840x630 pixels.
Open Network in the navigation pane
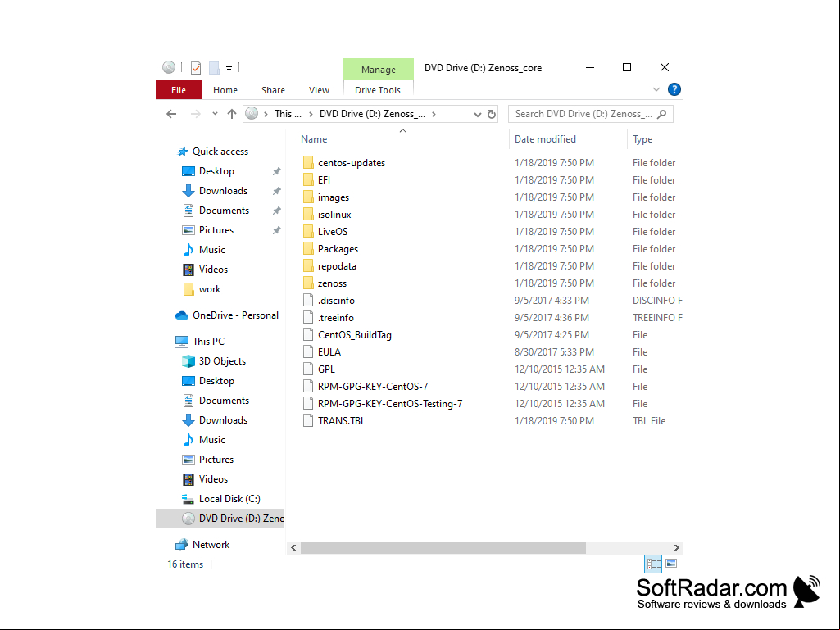pyautogui.click(x=211, y=545)
